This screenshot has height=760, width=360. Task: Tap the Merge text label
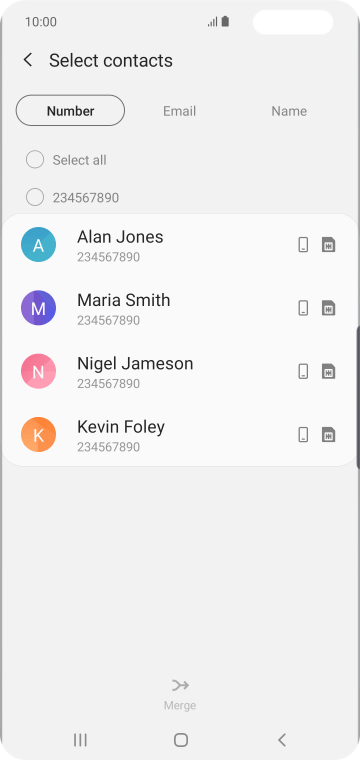(180, 705)
